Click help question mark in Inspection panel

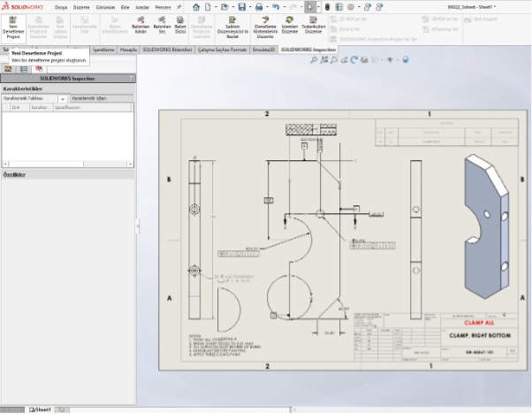[x=131, y=79]
